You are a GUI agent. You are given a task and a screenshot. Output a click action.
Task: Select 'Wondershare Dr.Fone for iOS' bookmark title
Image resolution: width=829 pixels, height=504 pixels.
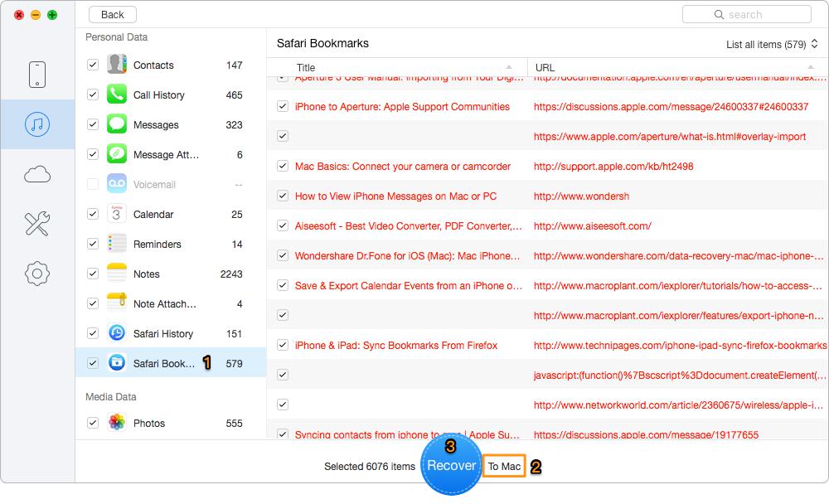(x=407, y=256)
